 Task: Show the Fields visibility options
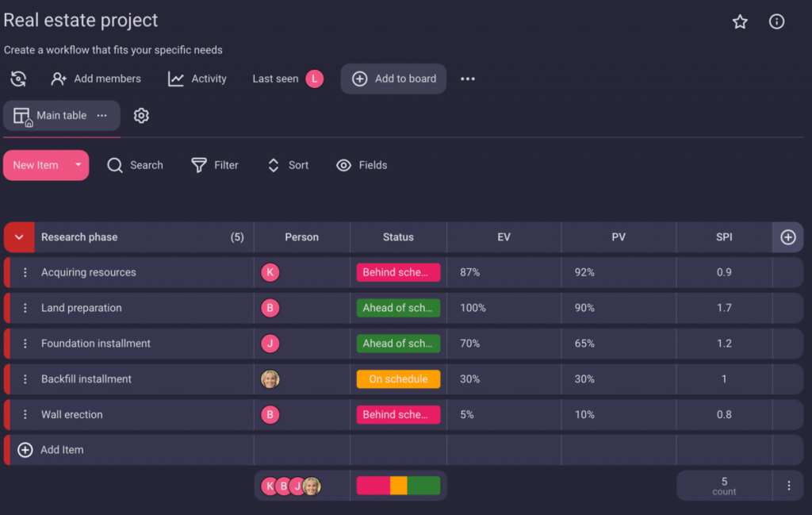[362, 165]
